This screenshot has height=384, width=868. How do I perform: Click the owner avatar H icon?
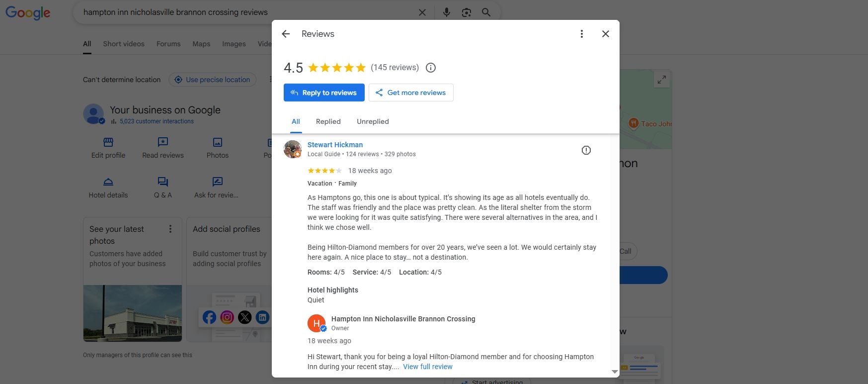click(x=316, y=323)
